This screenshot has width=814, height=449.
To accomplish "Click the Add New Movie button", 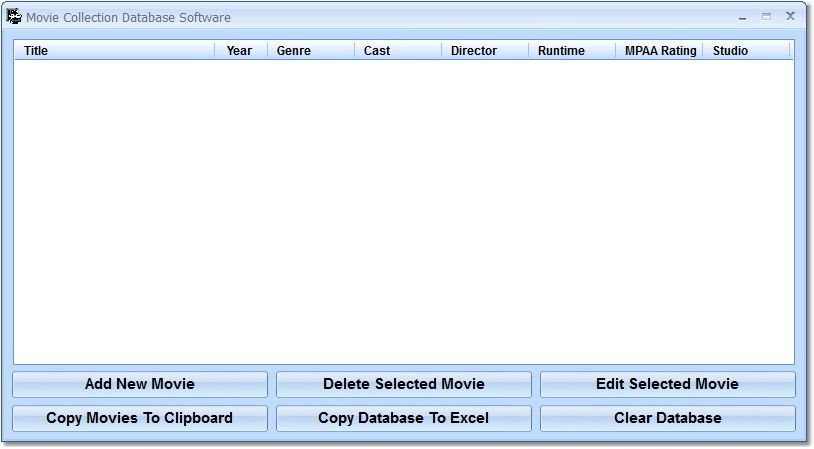I will point(140,384).
